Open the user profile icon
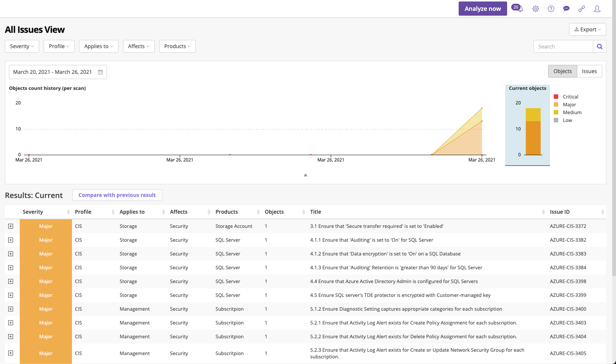Viewport: 616px width, 364px height. pyautogui.click(x=597, y=9)
